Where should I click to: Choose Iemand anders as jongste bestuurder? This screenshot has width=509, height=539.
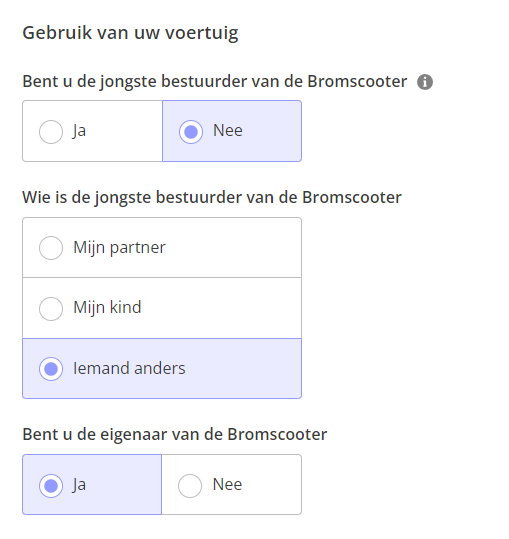tap(162, 368)
